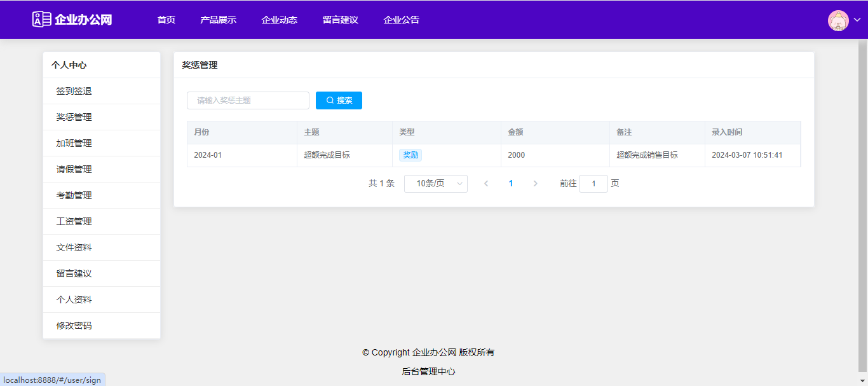The height and width of the screenshot is (386, 868).
Task: Click the vertical page scrollbar
Action: tap(862, 203)
